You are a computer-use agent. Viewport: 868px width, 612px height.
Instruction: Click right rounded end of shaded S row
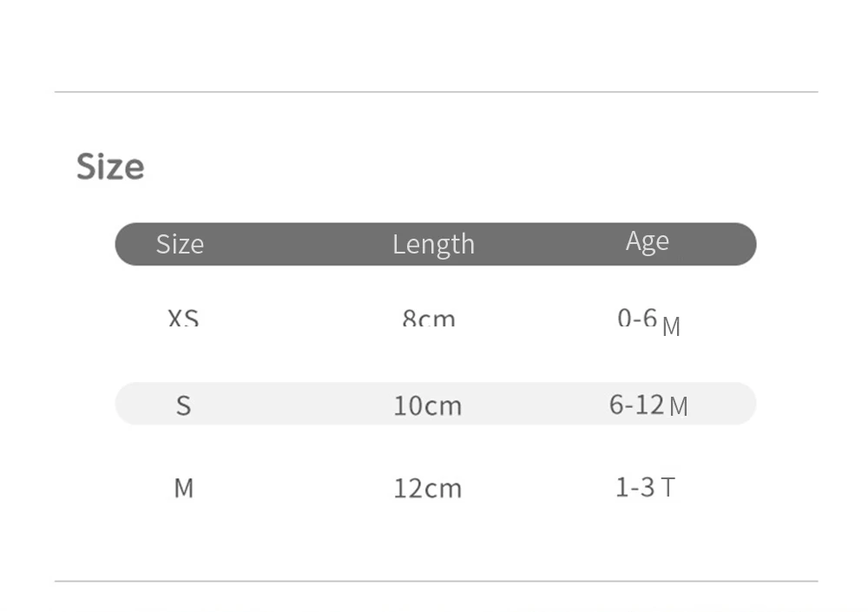point(745,404)
